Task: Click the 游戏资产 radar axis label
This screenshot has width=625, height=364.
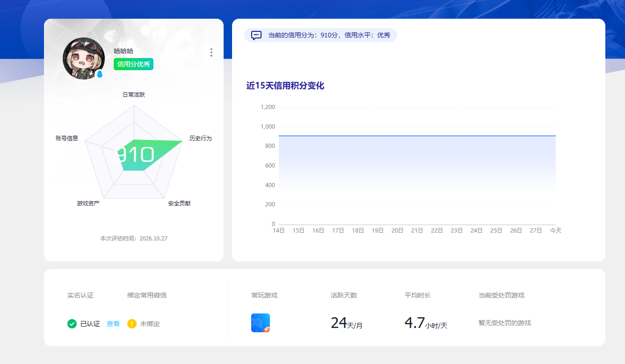Action: [88, 203]
